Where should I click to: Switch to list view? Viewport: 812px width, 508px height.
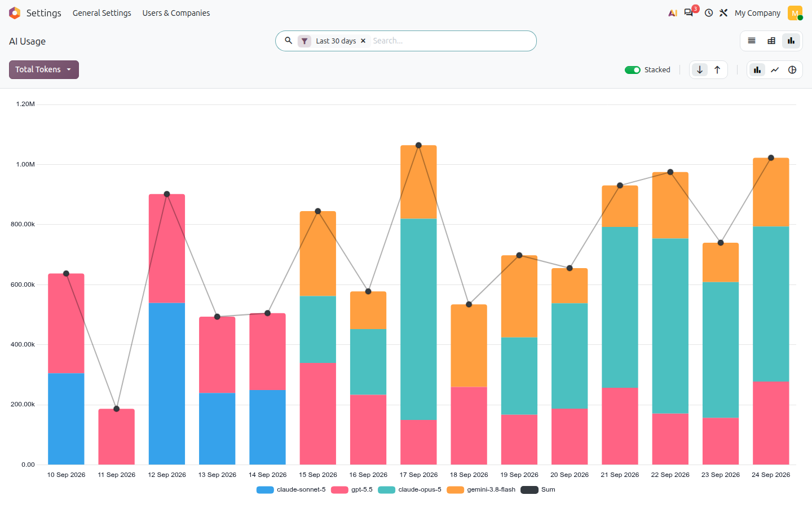[752, 41]
